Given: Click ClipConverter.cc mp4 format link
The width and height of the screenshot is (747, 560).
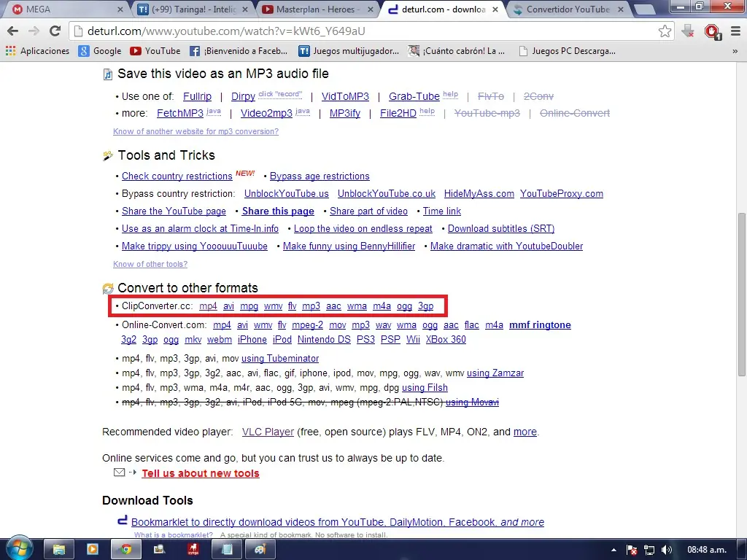Looking at the screenshot, I should [x=208, y=306].
